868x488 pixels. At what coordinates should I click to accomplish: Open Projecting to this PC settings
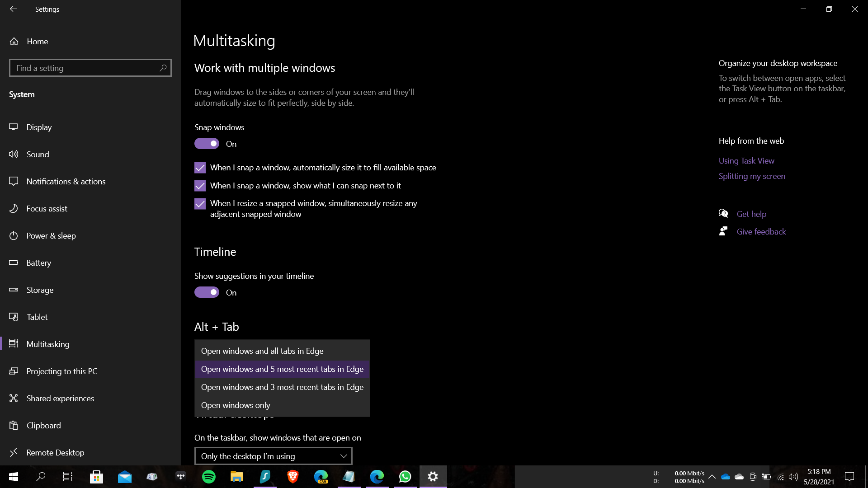click(61, 371)
